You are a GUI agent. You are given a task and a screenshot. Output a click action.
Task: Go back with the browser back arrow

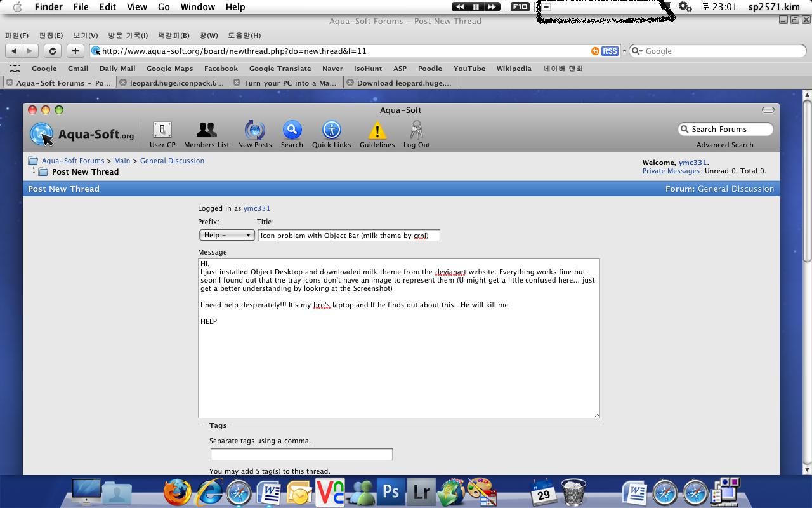coord(14,51)
